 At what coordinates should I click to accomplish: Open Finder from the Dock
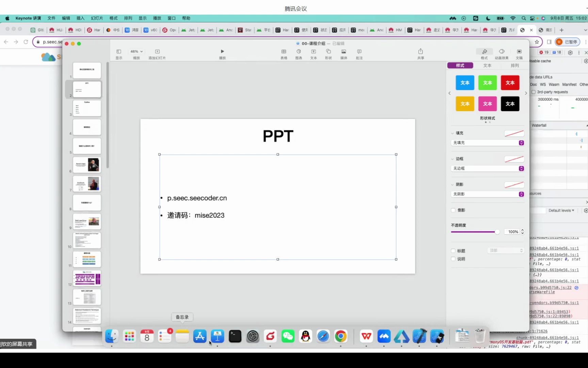click(x=112, y=336)
